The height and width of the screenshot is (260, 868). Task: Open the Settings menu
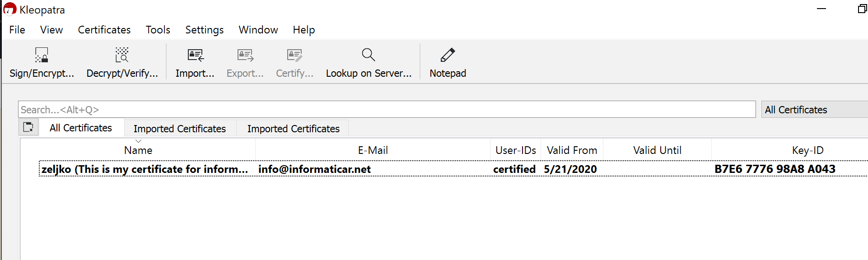click(205, 30)
